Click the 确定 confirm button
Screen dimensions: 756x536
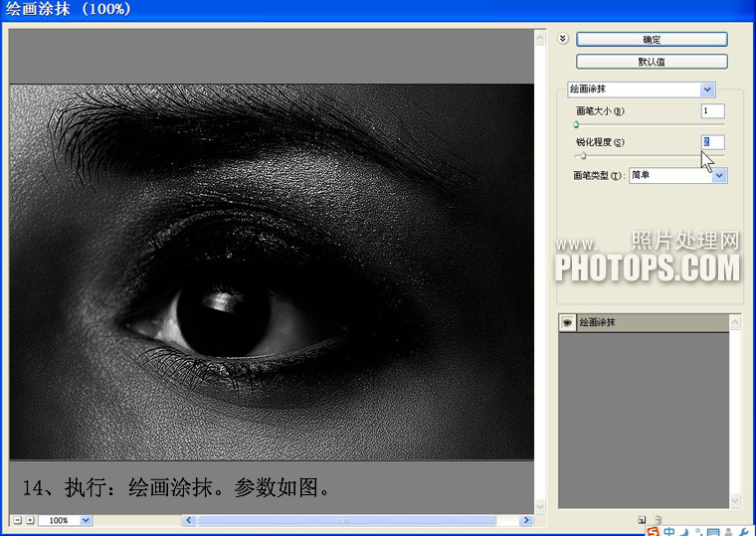652,40
